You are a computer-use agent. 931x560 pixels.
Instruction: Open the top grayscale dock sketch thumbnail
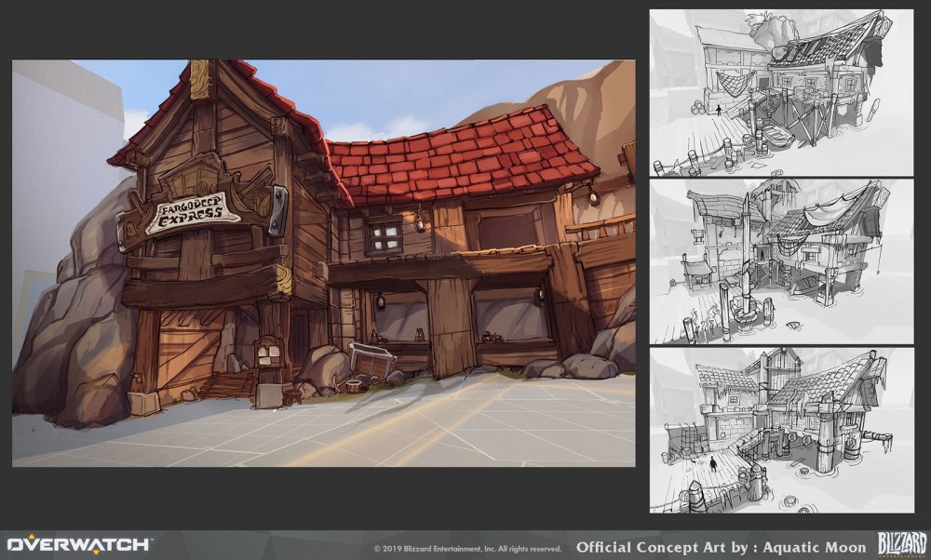click(781, 92)
